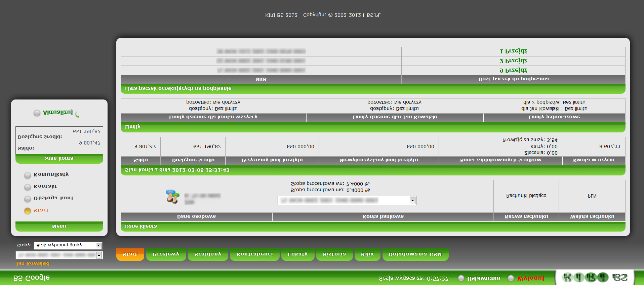The width and height of the screenshot is (644, 285).
Task: Follow the Przejdź link adjacent to the header row
Action: click(x=514, y=70)
